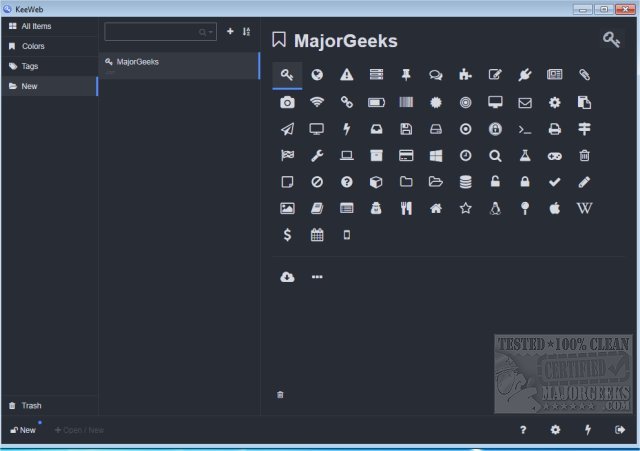Screen dimensions: 640x451
Task: Pick the dollar sign icon
Action: pos(287,235)
